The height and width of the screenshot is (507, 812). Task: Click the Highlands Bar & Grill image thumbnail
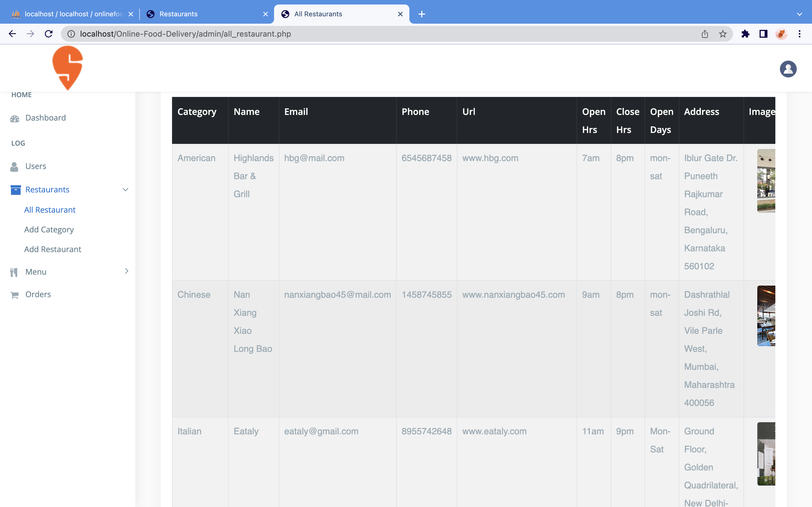tap(766, 181)
